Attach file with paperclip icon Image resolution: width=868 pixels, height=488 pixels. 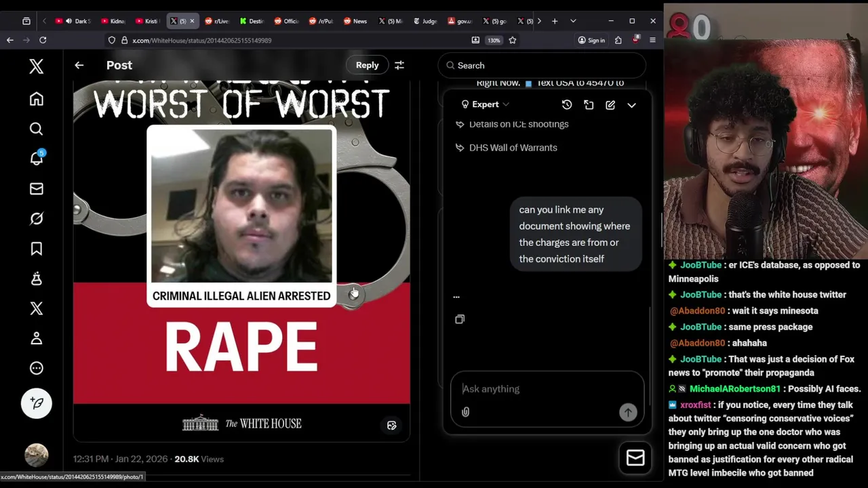(x=465, y=412)
